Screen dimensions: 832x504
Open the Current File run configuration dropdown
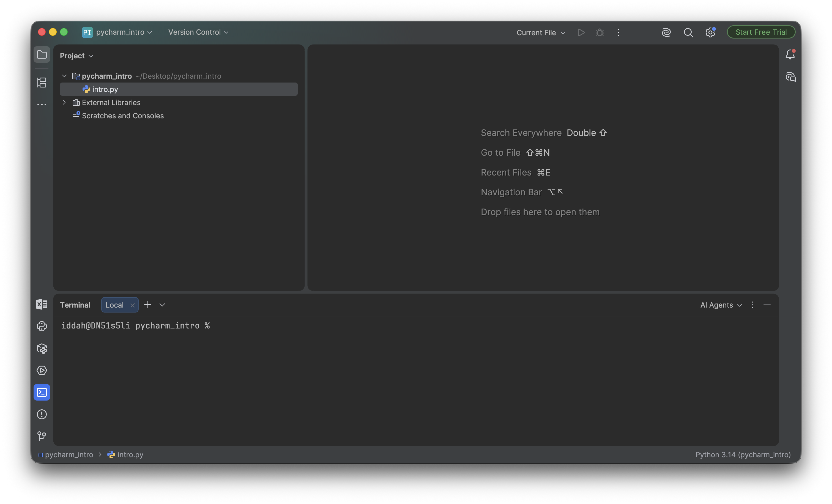[541, 33]
